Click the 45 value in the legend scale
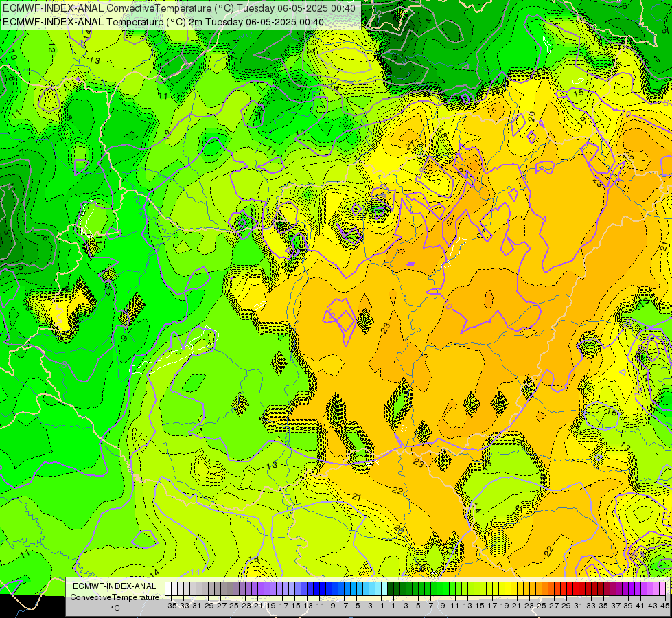The image size is (672, 618). [664, 606]
